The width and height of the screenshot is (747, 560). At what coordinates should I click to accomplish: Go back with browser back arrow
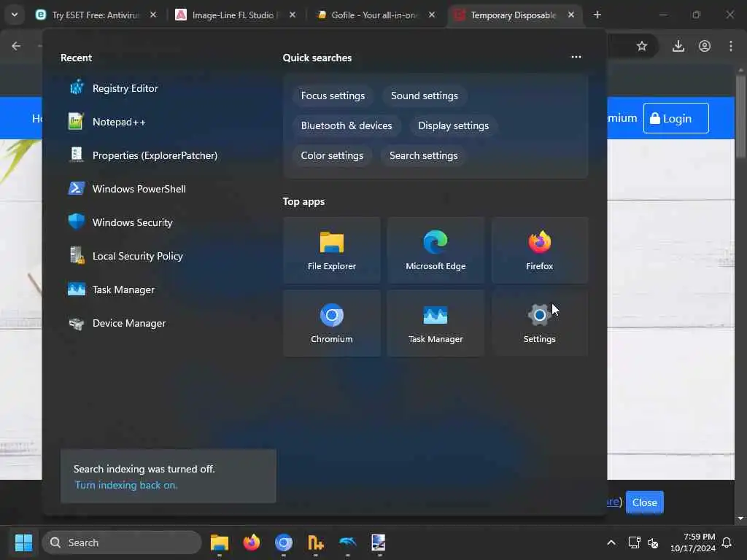[x=16, y=46]
